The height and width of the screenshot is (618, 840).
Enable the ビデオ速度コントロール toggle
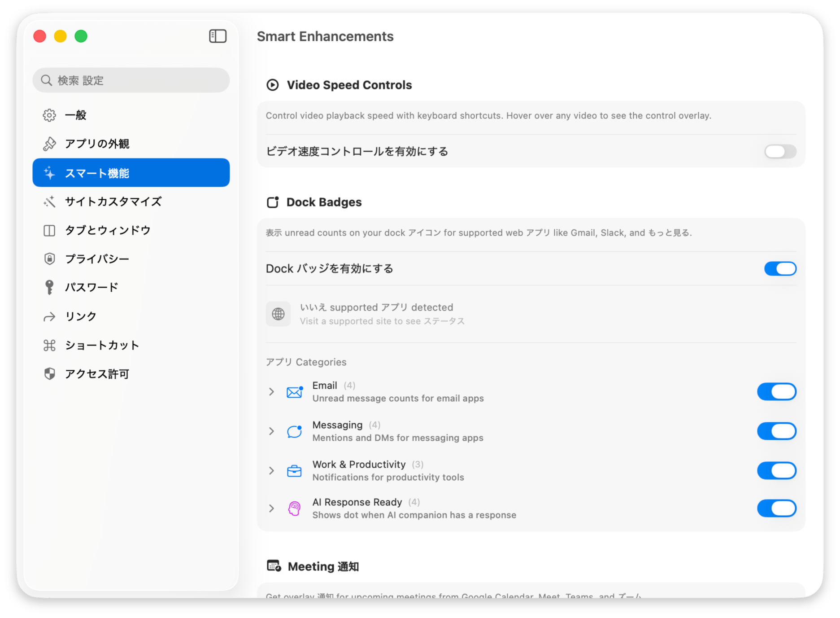click(x=780, y=152)
